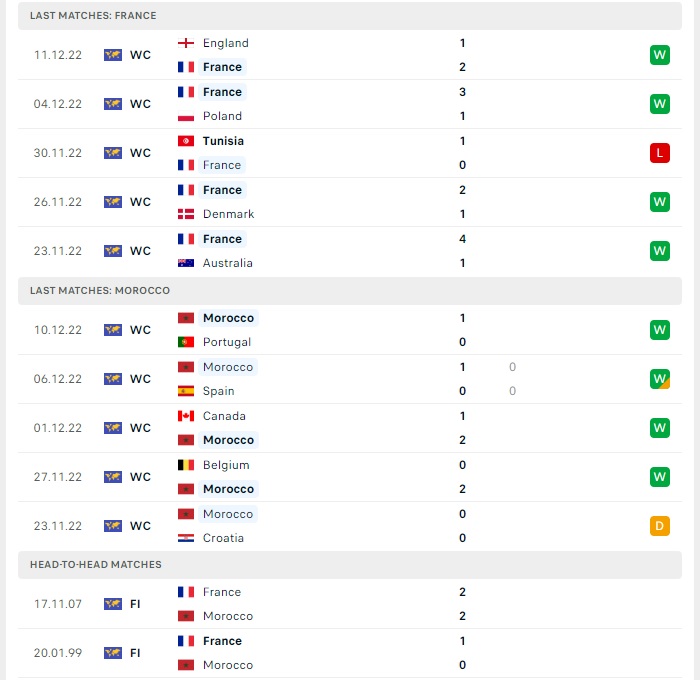Open the Poland team link
Image resolution: width=700 pixels, height=680 pixels.
[x=222, y=116]
